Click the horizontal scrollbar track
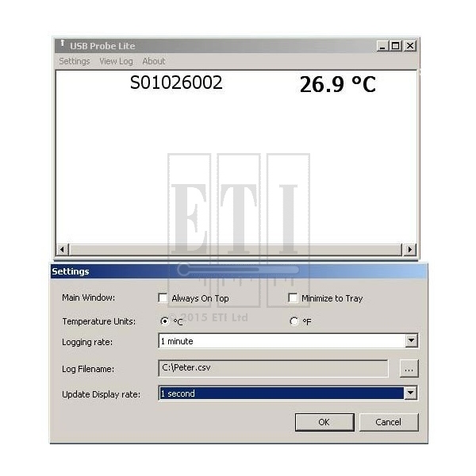The width and height of the screenshot is (476, 476). point(236,250)
